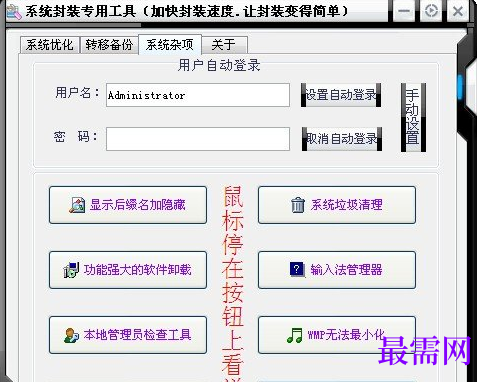Click the trash can icon on 系统垃圾清理
Screen dimensions: 490x382
pyautogui.click(x=298, y=205)
